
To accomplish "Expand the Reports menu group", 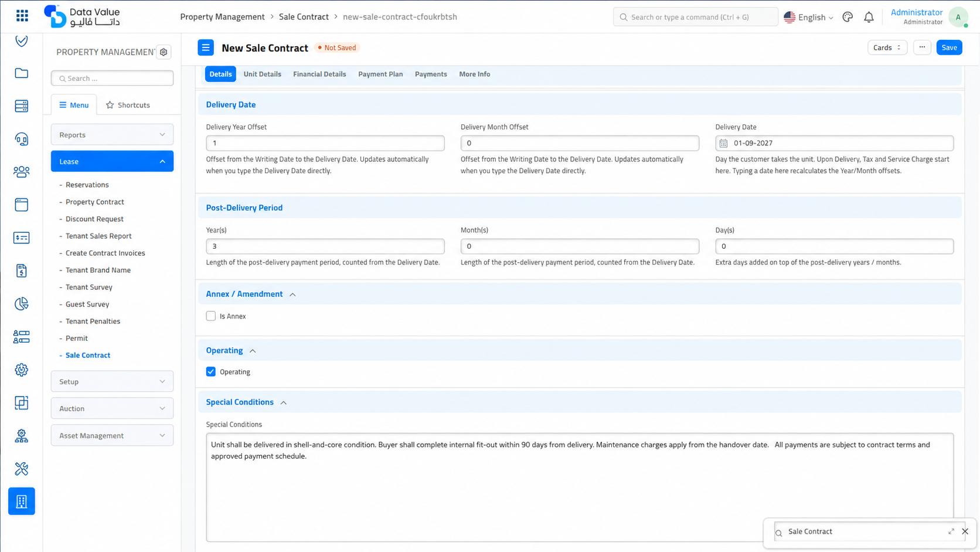I will tap(112, 135).
